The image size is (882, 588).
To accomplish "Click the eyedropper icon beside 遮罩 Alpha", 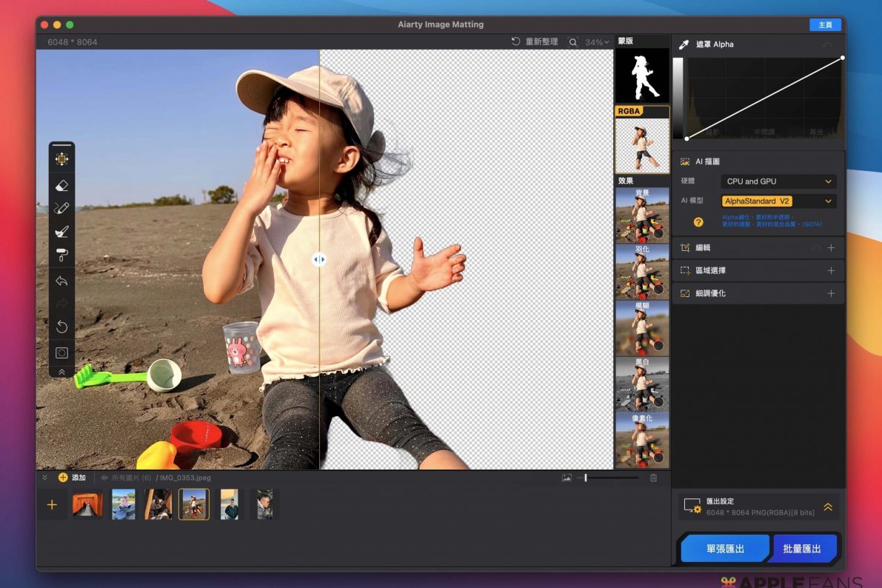I will [684, 44].
